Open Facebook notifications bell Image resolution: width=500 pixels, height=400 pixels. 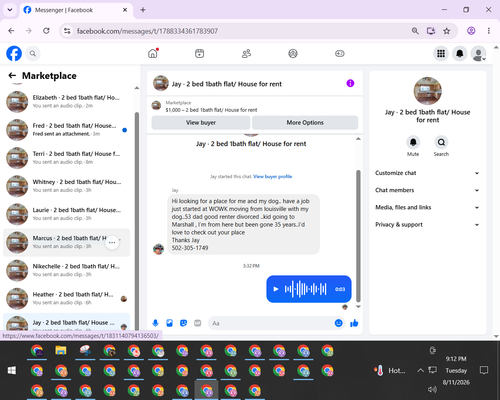click(x=460, y=53)
